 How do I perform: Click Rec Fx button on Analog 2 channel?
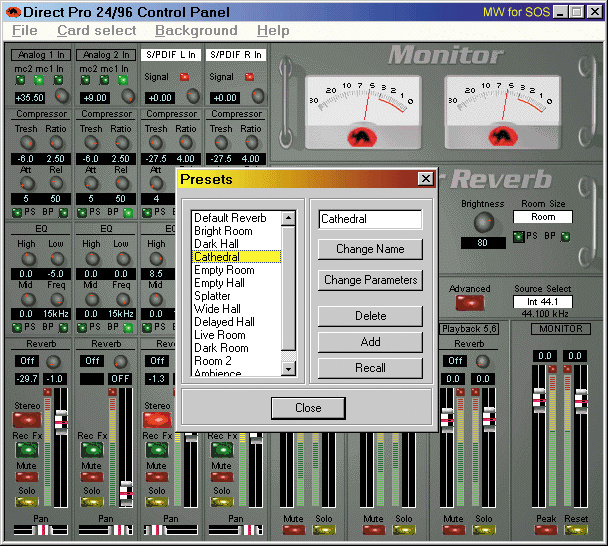coord(92,450)
